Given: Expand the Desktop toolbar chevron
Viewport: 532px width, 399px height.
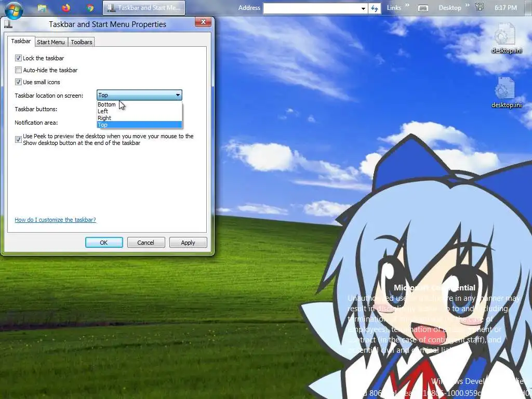Looking at the screenshot, I should point(467,5).
